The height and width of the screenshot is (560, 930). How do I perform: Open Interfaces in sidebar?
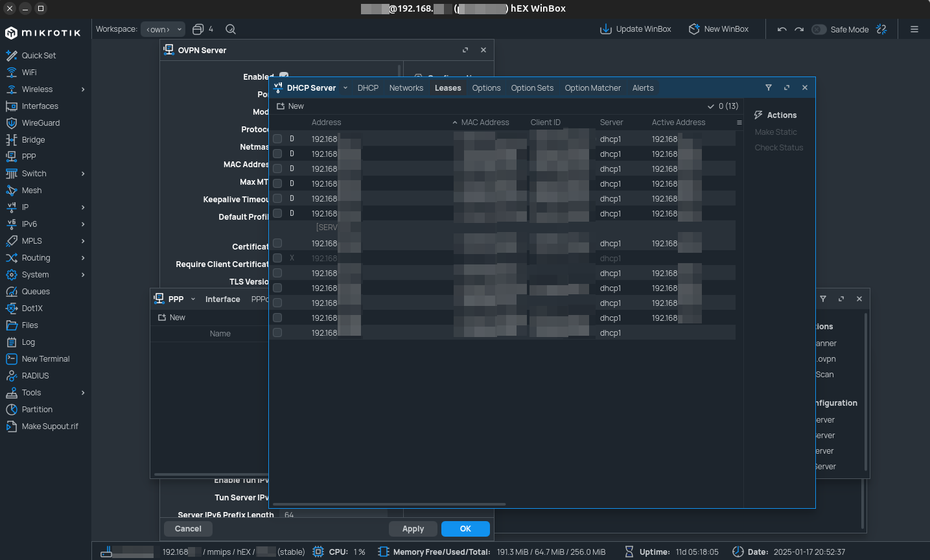(x=40, y=106)
